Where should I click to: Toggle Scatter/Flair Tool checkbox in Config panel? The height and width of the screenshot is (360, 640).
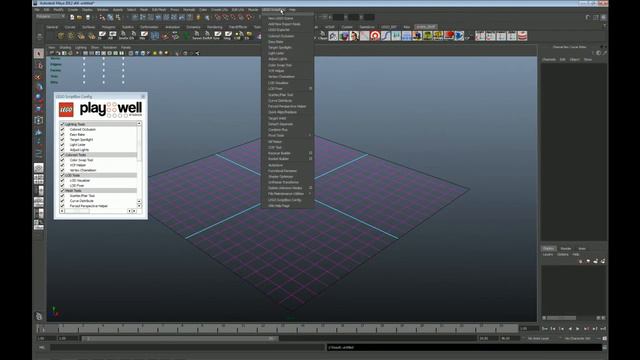point(62,196)
